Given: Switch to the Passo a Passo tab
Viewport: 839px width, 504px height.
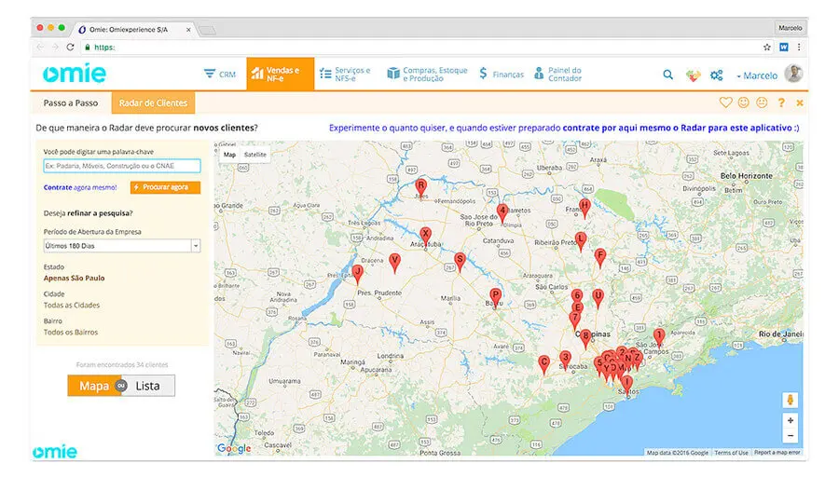Looking at the screenshot, I should [70, 102].
